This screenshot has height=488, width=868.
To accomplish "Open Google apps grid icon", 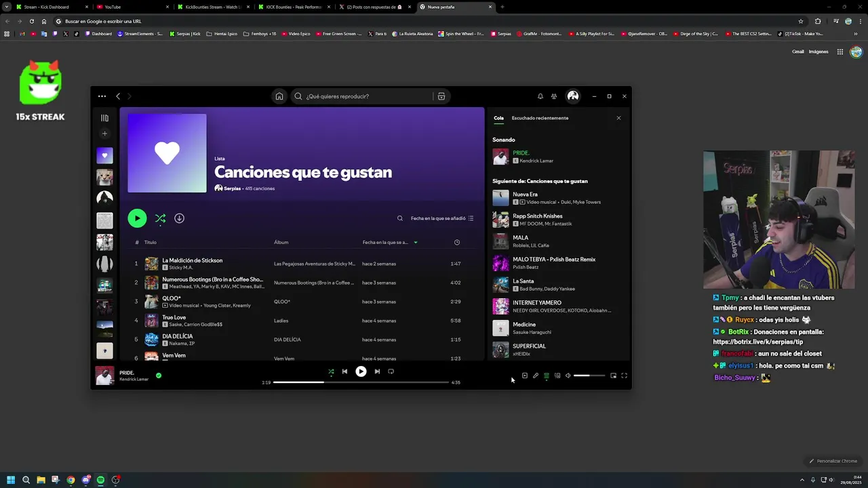I will coord(840,52).
